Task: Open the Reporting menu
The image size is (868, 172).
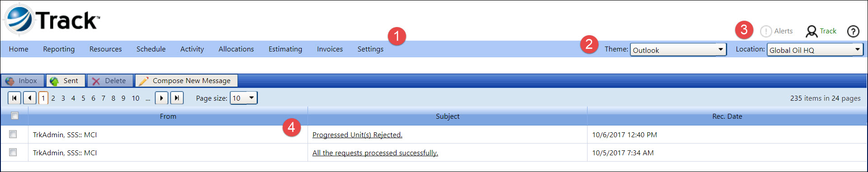Action: (59, 49)
